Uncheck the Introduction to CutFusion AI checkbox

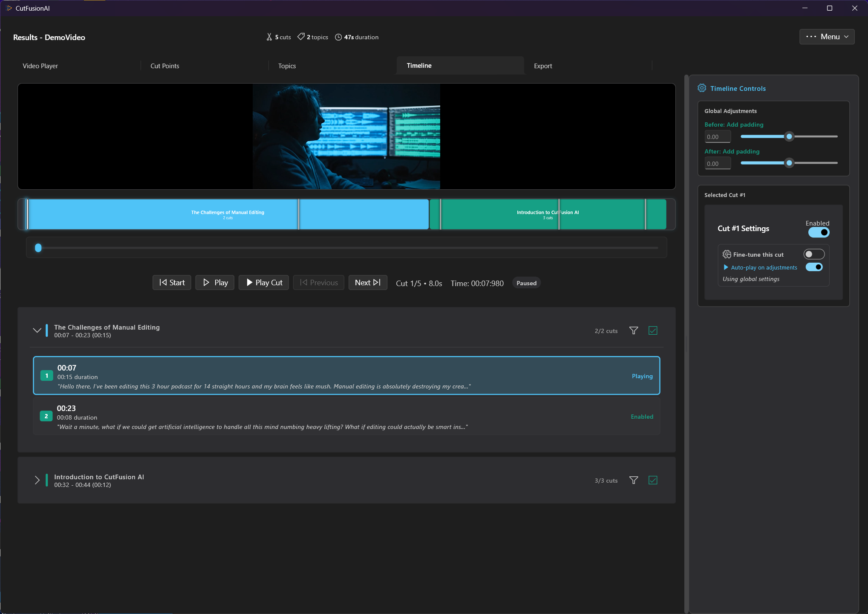point(653,480)
